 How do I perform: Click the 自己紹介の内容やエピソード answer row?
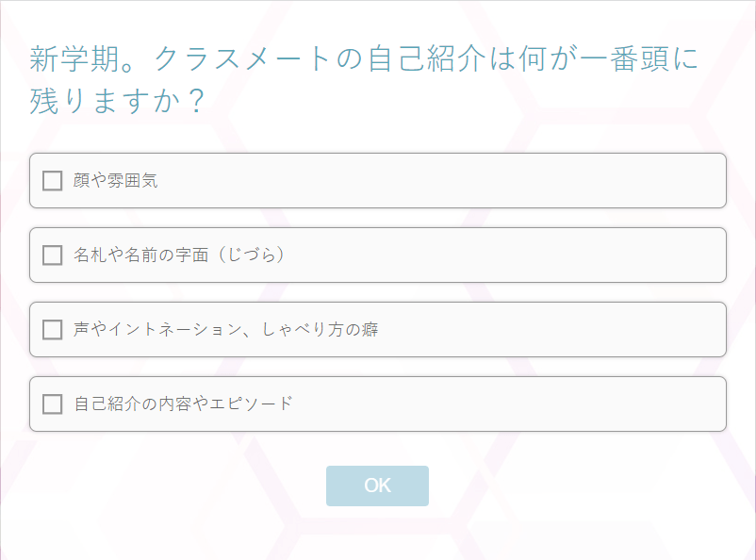(x=377, y=404)
